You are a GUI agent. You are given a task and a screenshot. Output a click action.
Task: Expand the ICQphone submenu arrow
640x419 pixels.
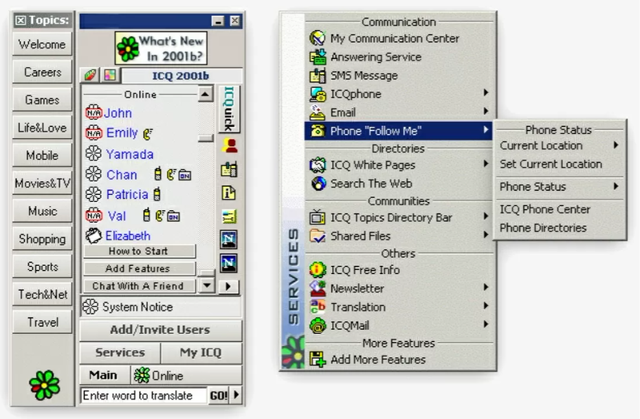pos(485,93)
